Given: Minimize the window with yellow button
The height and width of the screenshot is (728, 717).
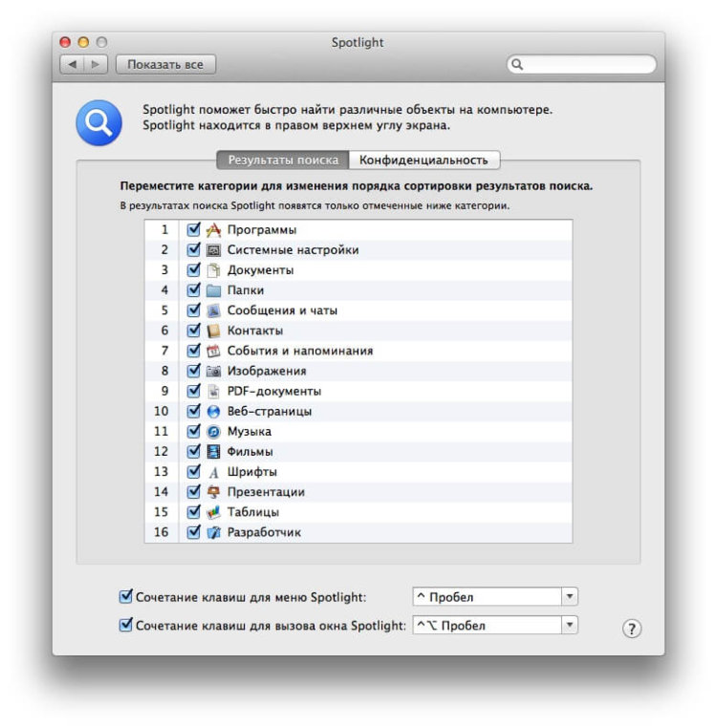Looking at the screenshot, I should pyautogui.click(x=83, y=42).
